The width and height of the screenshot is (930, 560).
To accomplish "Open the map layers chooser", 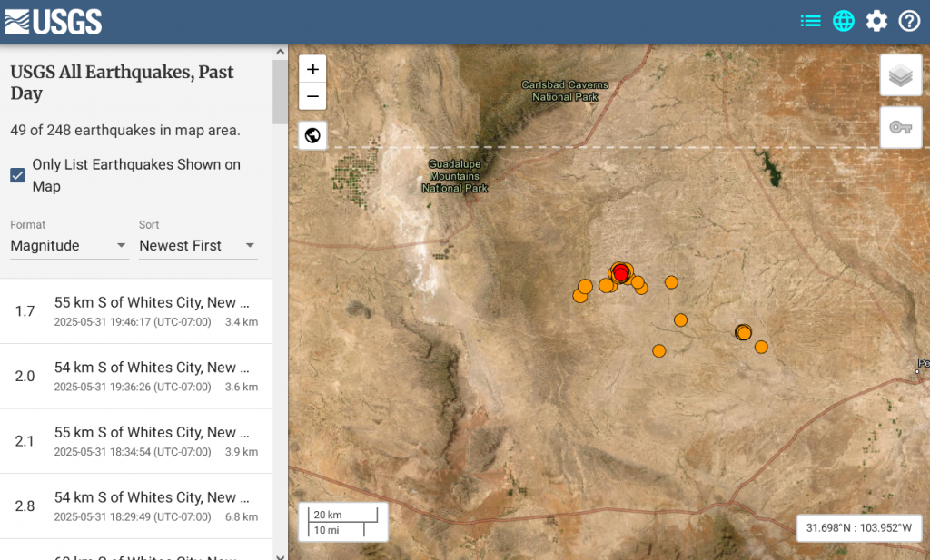I will pyautogui.click(x=900, y=75).
